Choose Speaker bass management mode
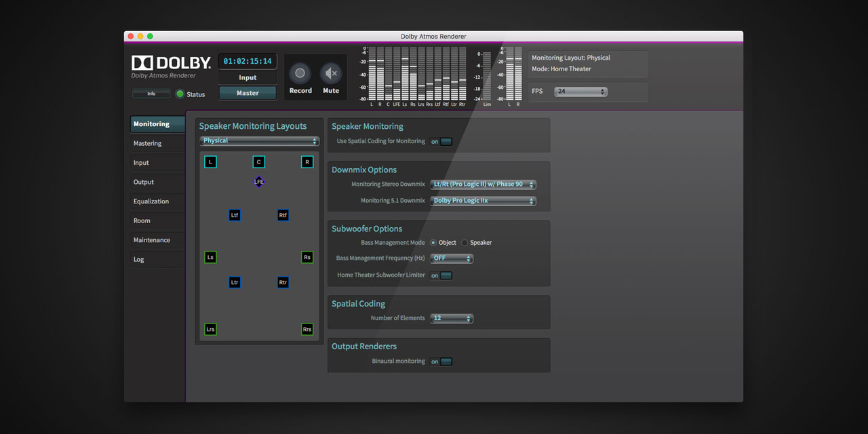This screenshot has height=434, width=868. coord(465,243)
